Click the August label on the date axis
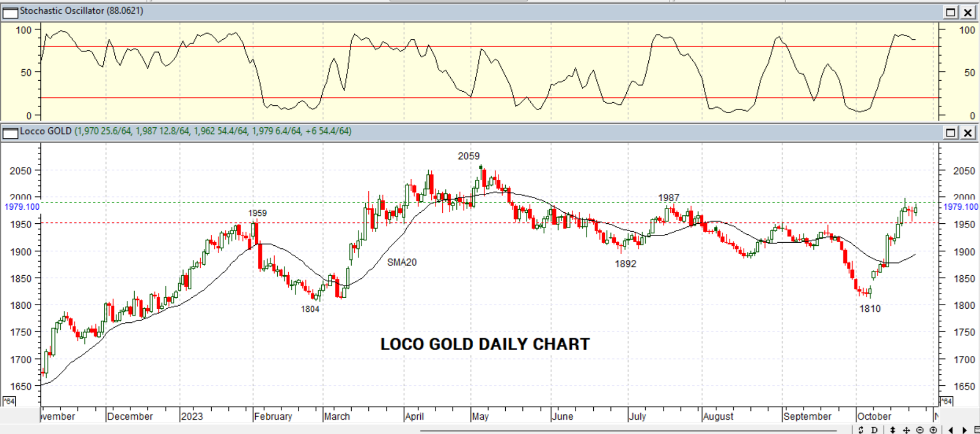 [718, 416]
